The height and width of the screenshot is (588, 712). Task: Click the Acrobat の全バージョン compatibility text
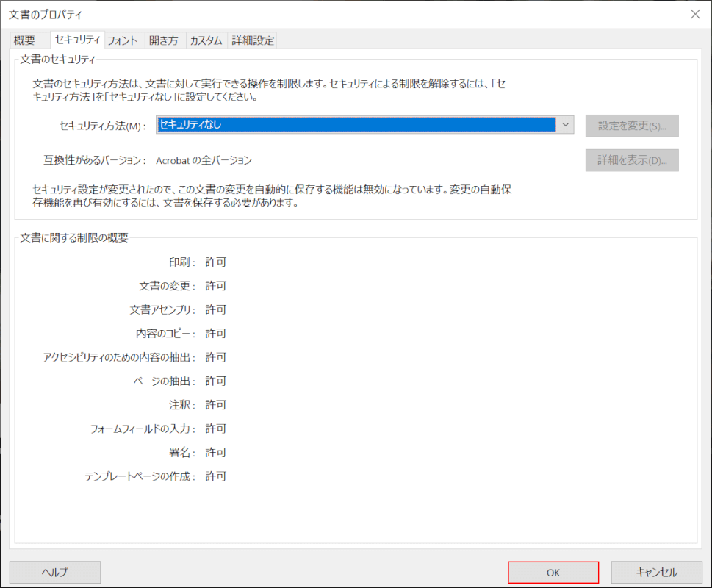click(204, 160)
